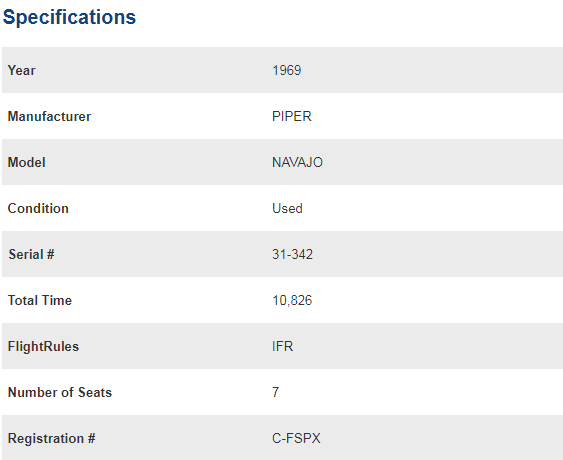Select the Registration # label
This screenshot has width=563, height=460.
pos(52,438)
